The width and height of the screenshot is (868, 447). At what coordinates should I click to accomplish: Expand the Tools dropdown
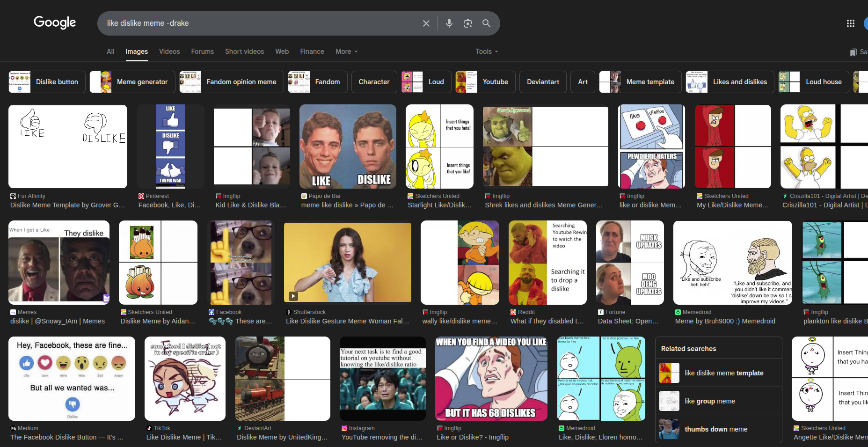coord(487,51)
